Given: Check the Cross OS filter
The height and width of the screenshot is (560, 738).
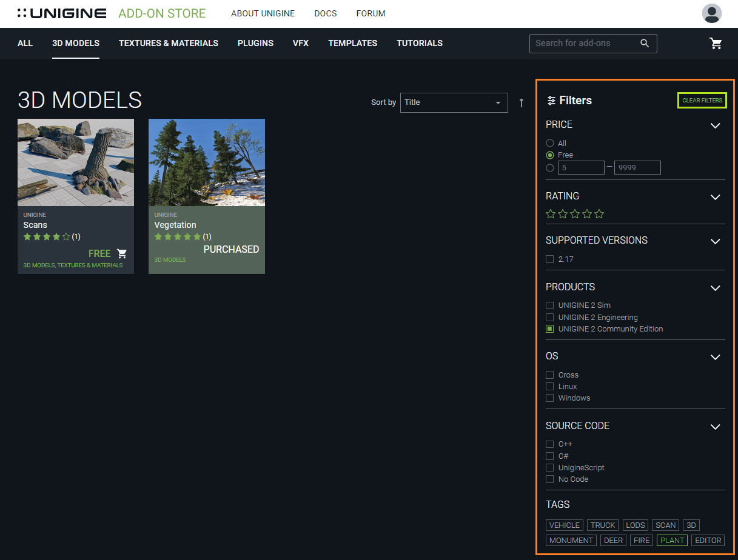Looking at the screenshot, I should (x=550, y=375).
